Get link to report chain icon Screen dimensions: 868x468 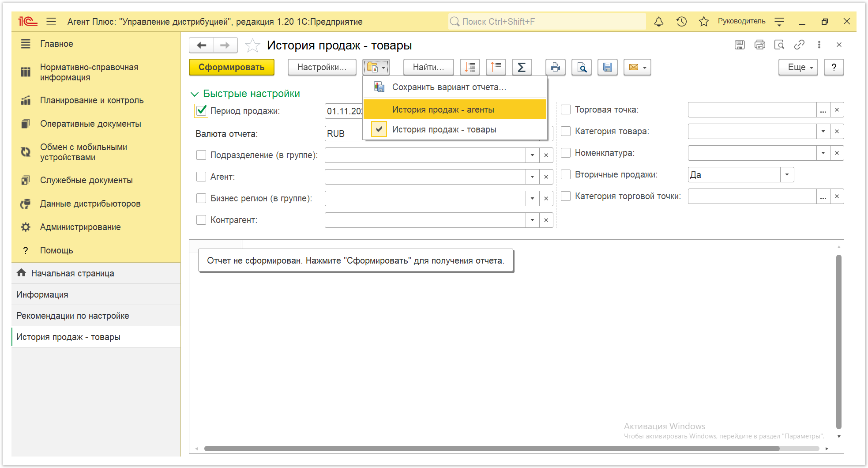pos(799,45)
